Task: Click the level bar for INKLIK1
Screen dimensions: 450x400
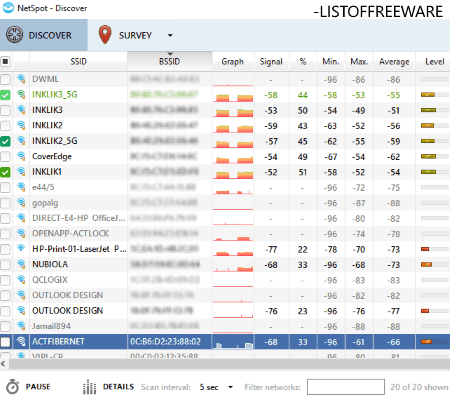Action: [434, 172]
